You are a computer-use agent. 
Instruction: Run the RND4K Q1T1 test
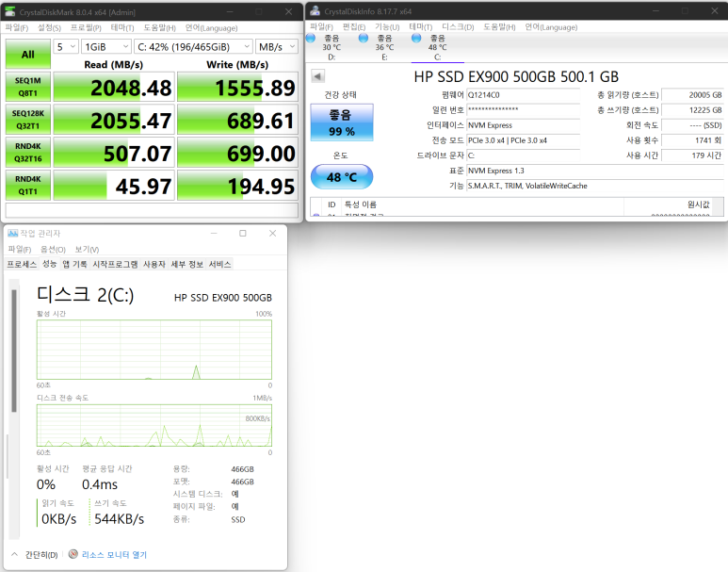tap(28, 185)
